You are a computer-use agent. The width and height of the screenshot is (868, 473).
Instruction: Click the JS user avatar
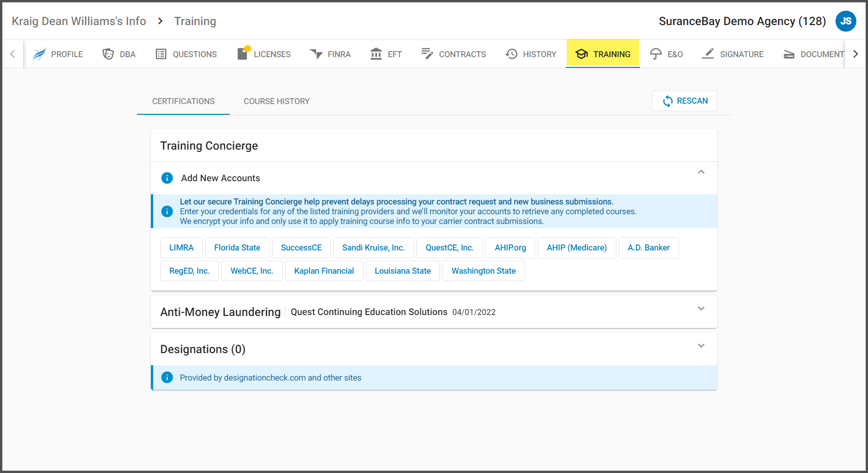pos(846,21)
